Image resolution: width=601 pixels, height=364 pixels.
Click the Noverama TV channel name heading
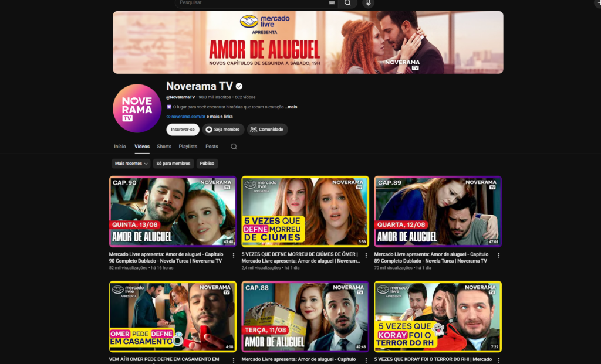point(200,87)
